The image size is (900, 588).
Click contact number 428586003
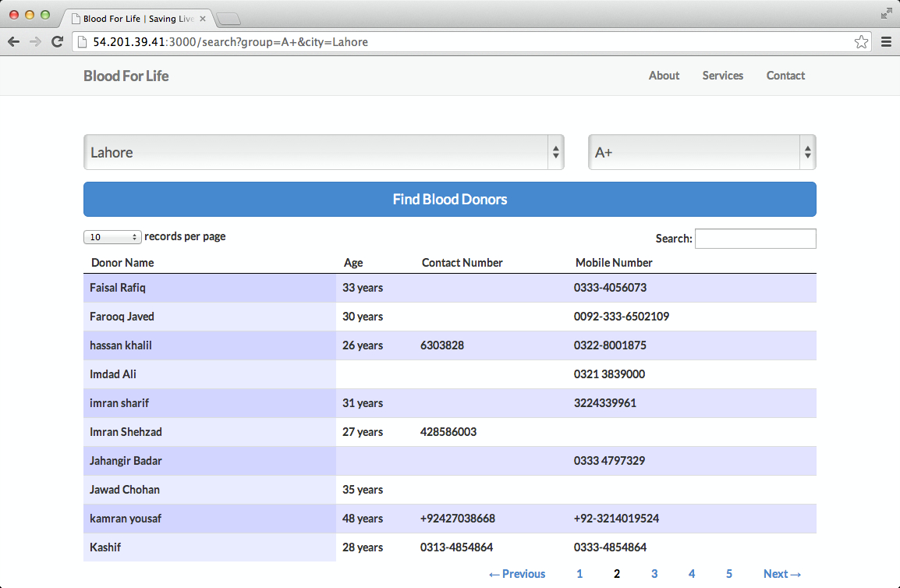point(448,432)
